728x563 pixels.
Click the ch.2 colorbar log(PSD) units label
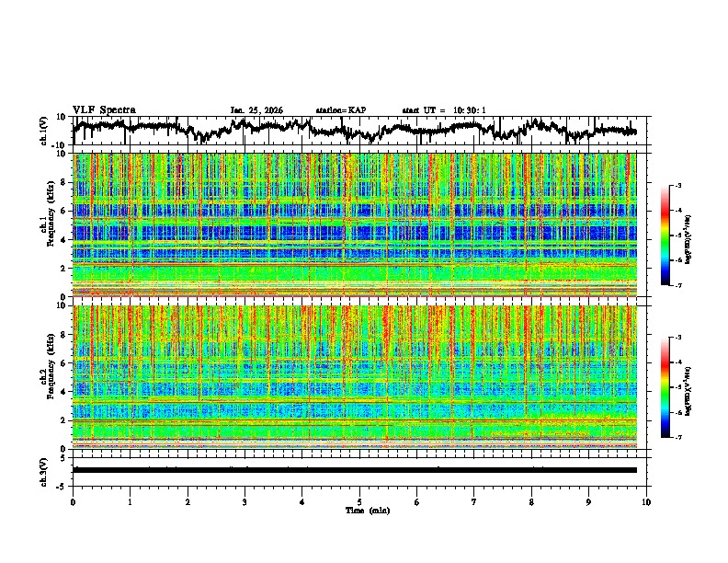[688, 392]
